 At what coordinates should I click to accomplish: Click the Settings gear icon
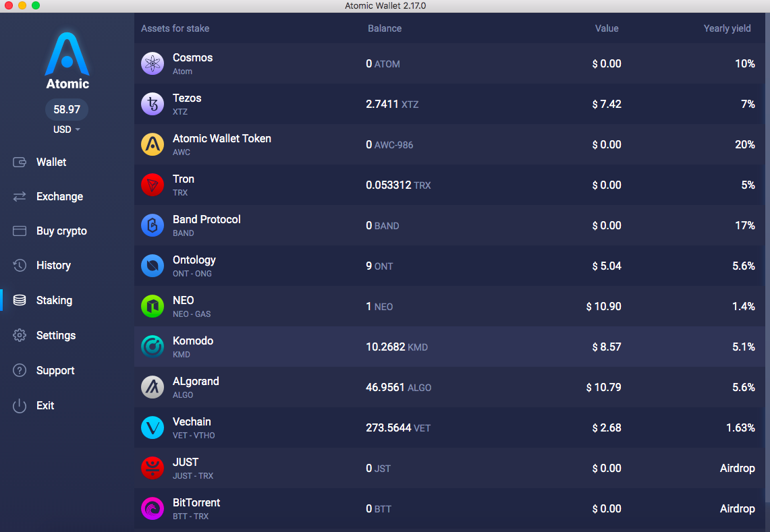20,335
